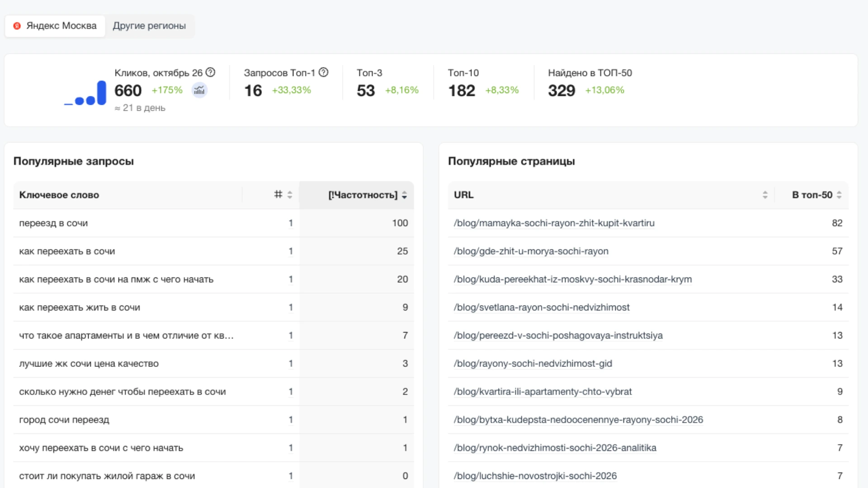868x488 pixels.
Task: Sort the URL column
Action: [x=765, y=195]
